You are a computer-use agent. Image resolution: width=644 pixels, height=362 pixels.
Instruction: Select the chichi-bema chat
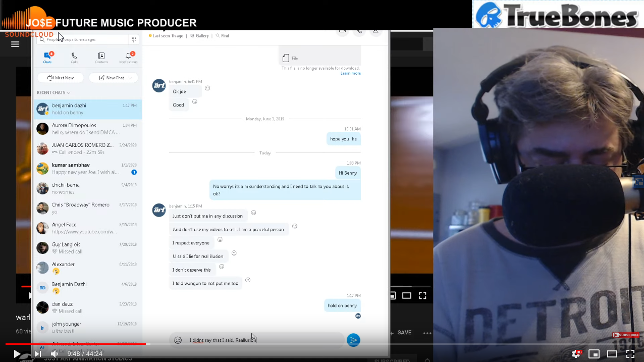click(87, 188)
